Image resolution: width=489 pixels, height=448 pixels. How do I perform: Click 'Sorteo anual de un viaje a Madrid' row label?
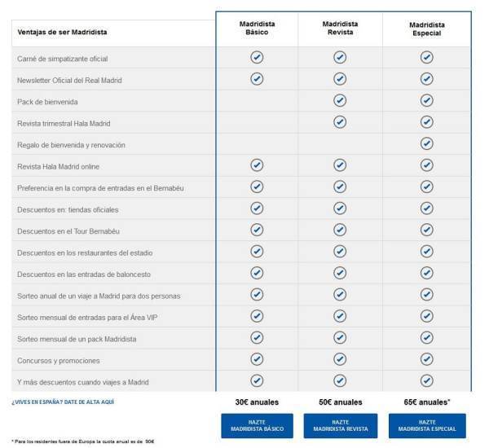click(98, 295)
